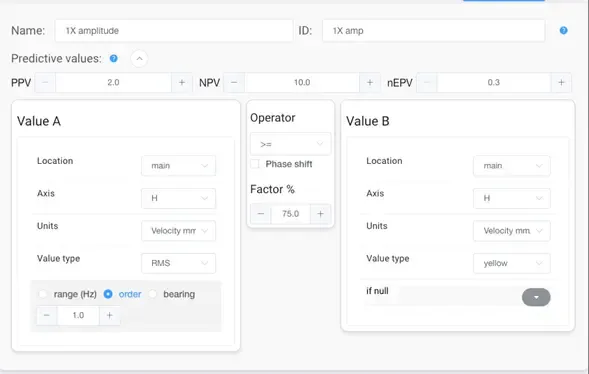The image size is (589, 374).
Task: Edit the ID field with 1X amp
Action: [x=433, y=30]
